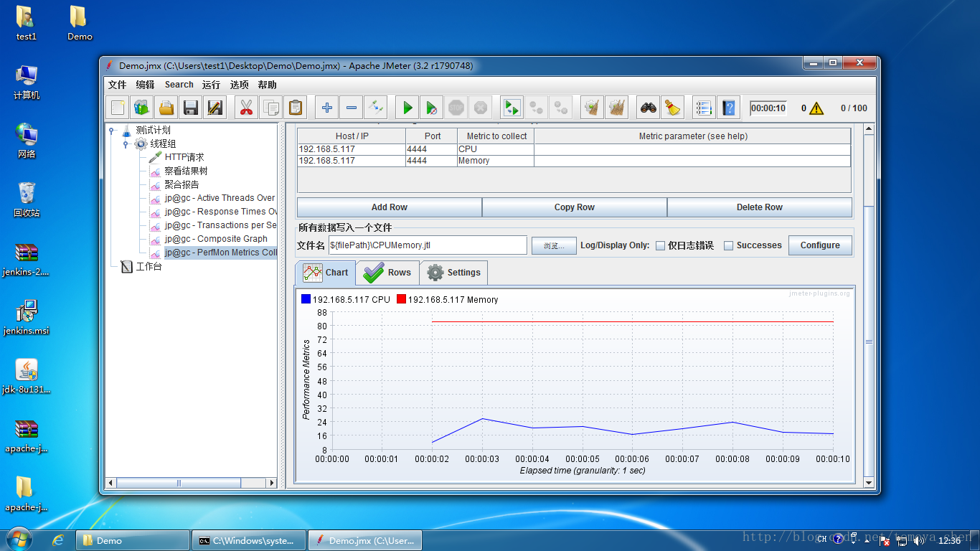Open the Windows Start button
This screenshot has height=551, width=980.
point(18,540)
